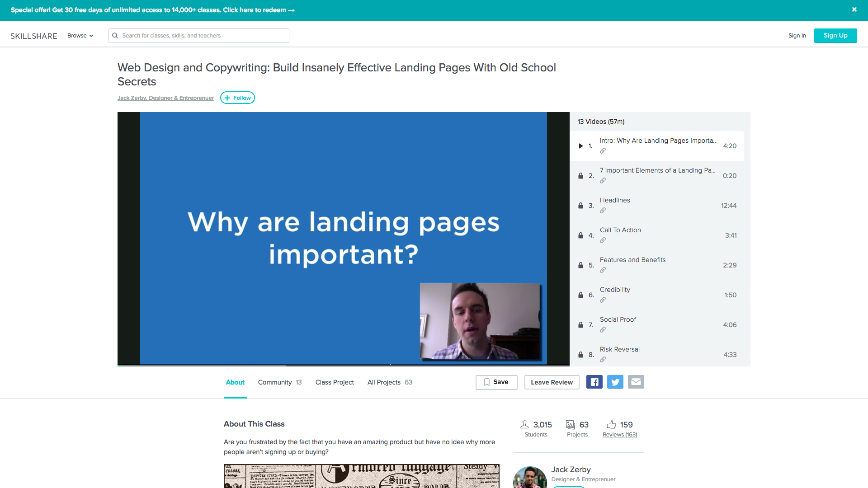Image resolution: width=868 pixels, height=488 pixels.
Task: Share class via Twitter icon
Action: pos(615,382)
